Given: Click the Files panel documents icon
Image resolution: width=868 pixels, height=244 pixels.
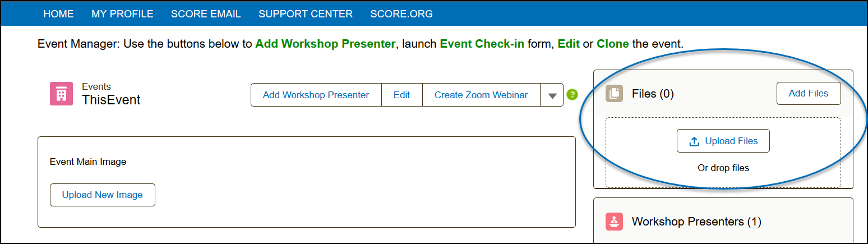Looking at the screenshot, I should (x=614, y=94).
